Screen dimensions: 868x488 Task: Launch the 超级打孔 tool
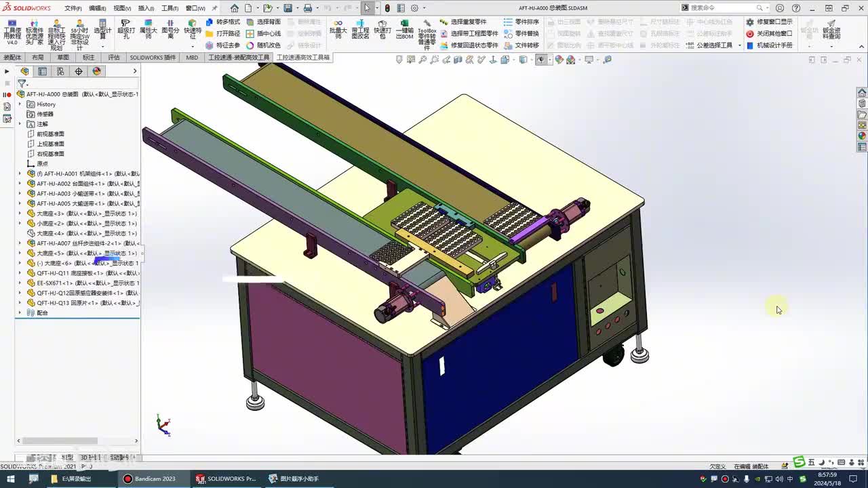coord(125,30)
